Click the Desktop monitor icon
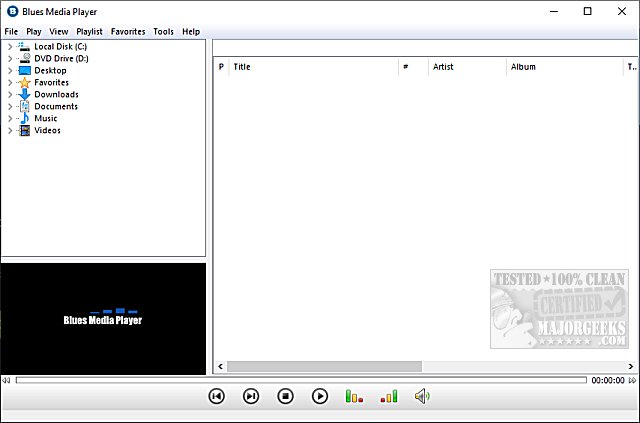The height and width of the screenshot is (423, 640). point(24,71)
